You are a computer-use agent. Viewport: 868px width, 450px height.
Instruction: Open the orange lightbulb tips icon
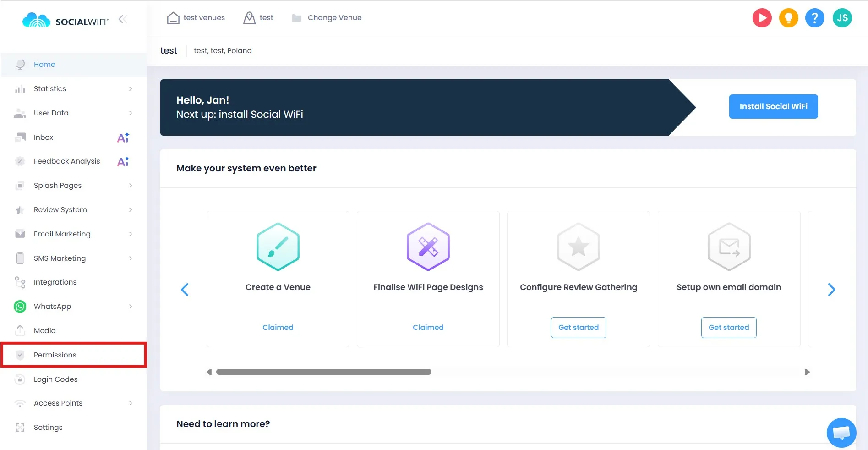[x=789, y=18]
